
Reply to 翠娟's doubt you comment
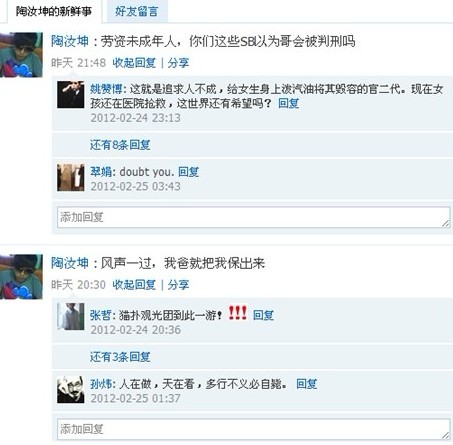tap(189, 172)
